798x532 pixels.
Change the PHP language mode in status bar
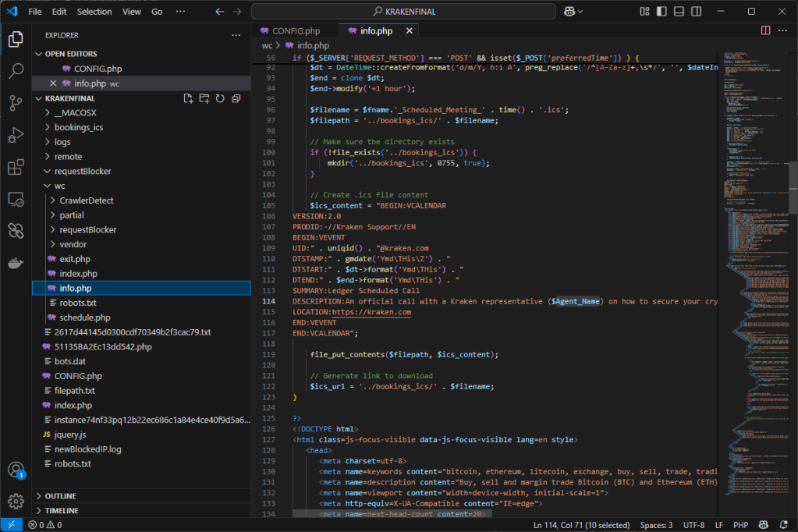click(740, 525)
